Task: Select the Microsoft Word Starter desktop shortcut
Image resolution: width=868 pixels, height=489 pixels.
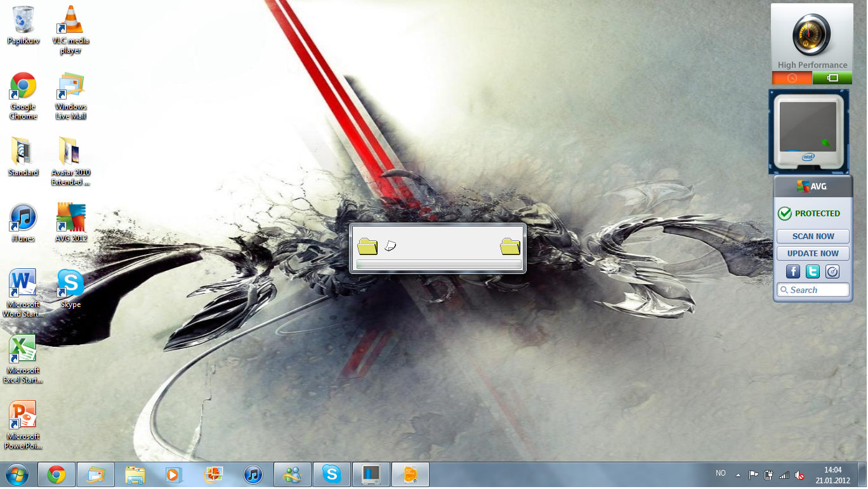Action: coord(23,293)
